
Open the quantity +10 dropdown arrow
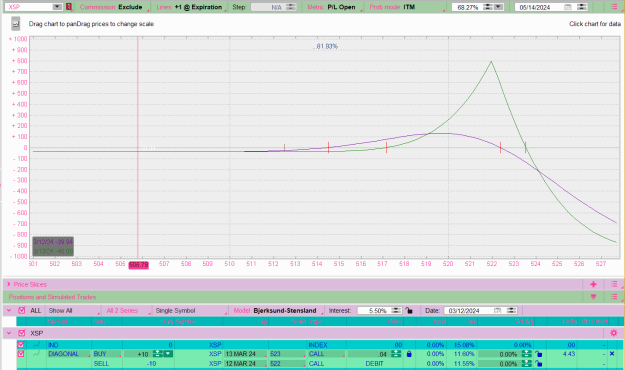coord(168,354)
